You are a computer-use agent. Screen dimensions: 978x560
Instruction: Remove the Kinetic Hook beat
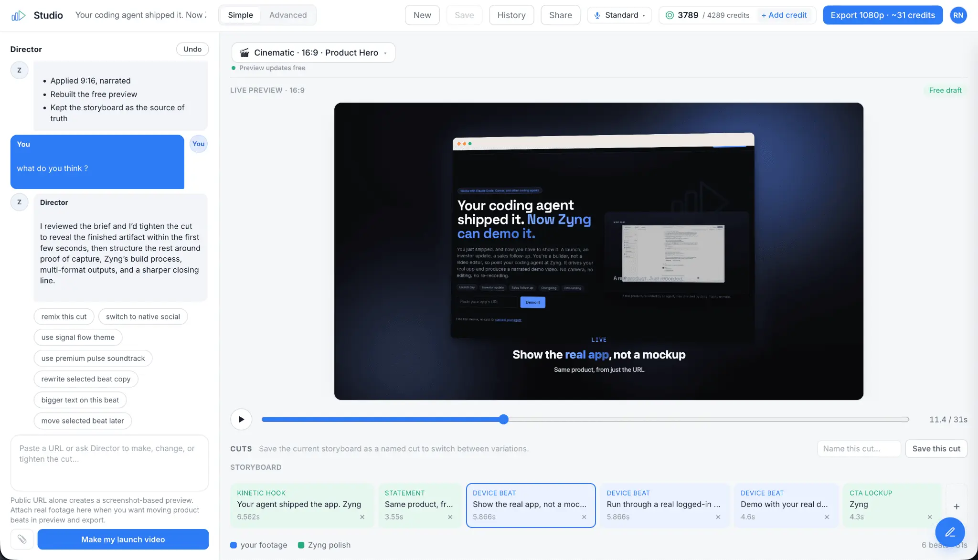tap(362, 517)
